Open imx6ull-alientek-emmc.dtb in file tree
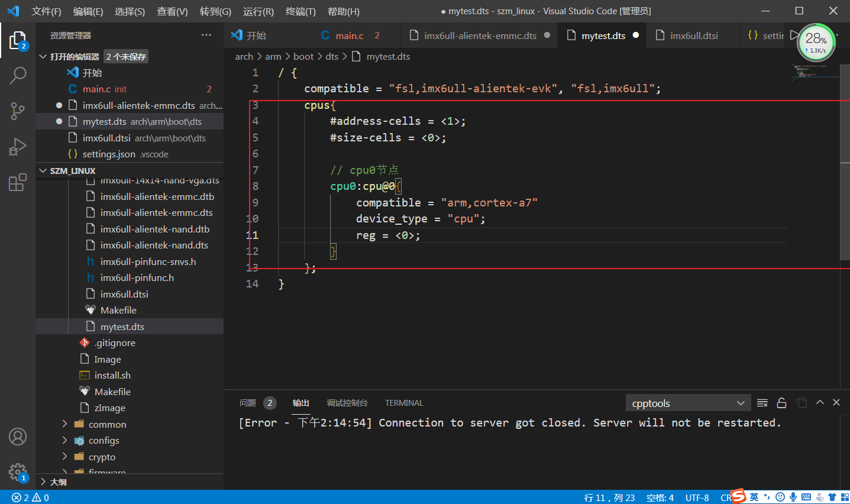The image size is (850, 504). click(157, 196)
